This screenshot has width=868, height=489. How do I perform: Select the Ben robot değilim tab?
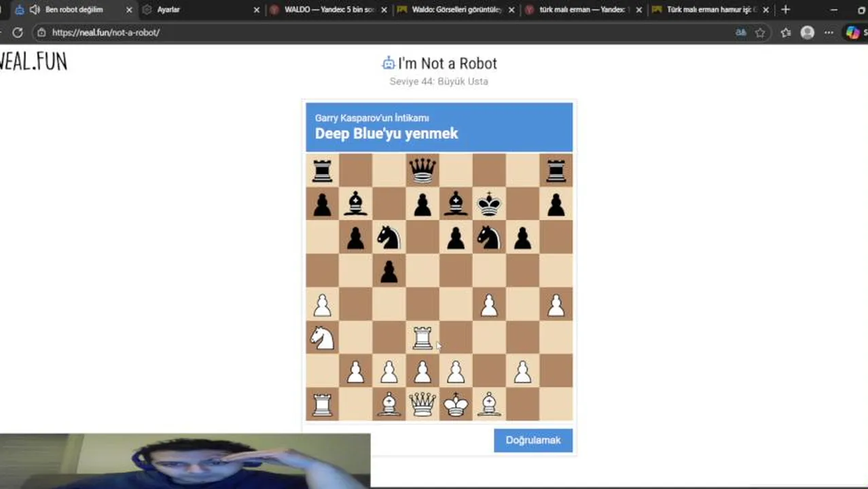tap(73, 10)
